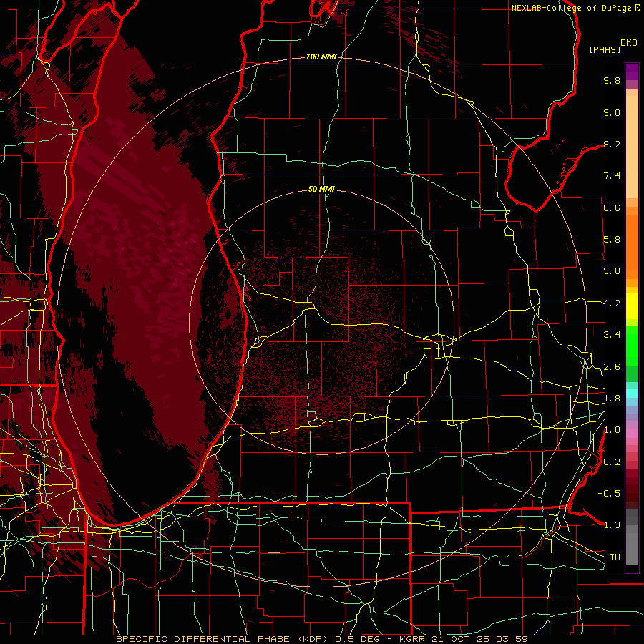Screen dimensions: 644x644
Task: Click the 50 NMI range ring label
Action: point(321,189)
